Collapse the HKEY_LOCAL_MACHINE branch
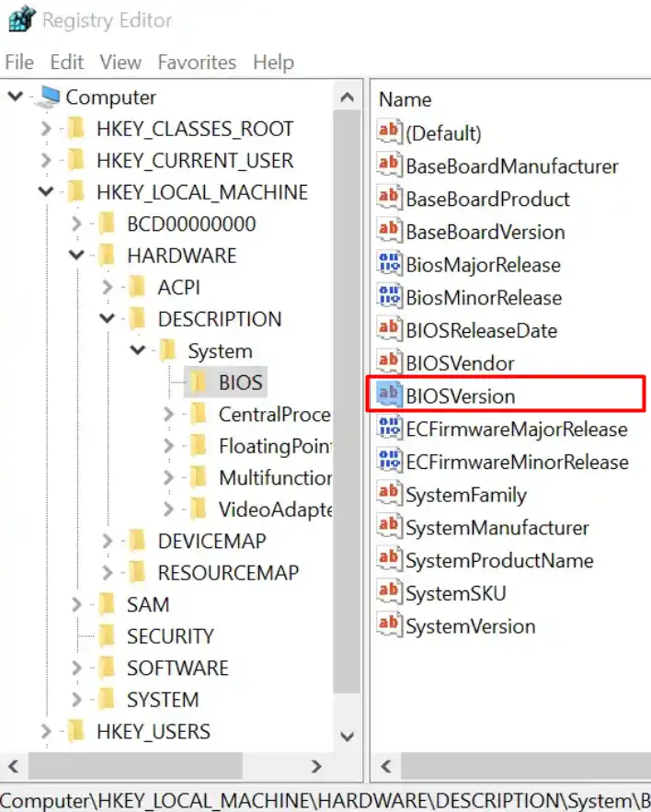Screen dimensions: 651x812 coord(46,192)
